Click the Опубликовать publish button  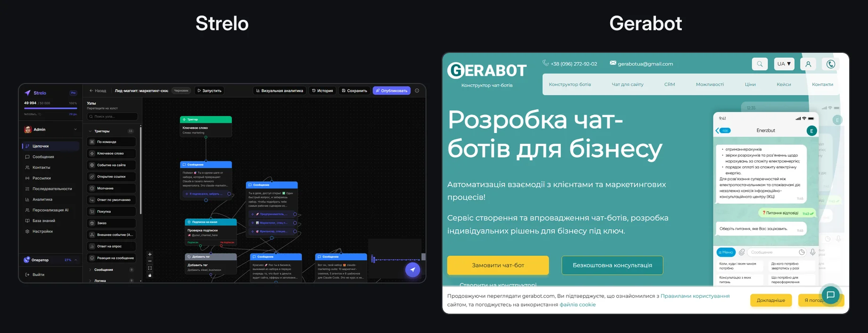pyautogui.click(x=392, y=91)
